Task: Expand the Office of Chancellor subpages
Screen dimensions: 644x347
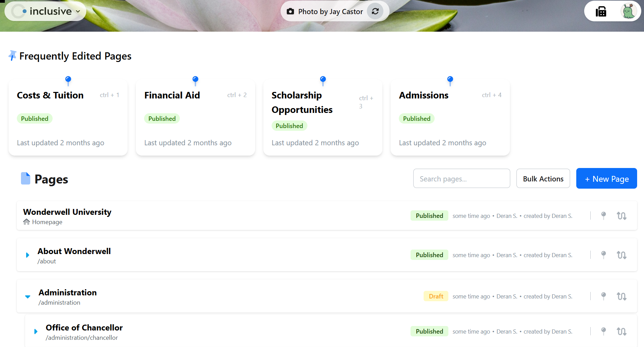Action: coord(36,331)
